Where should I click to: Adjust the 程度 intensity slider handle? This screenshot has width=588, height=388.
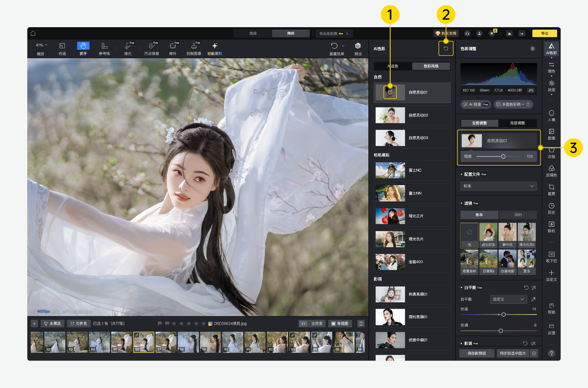coord(503,156)
